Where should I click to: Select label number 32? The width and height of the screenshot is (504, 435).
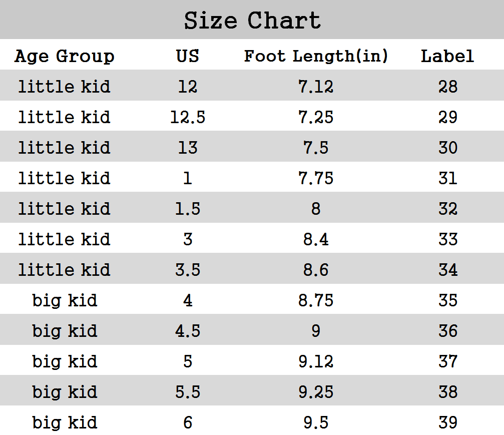click(447, 209)
